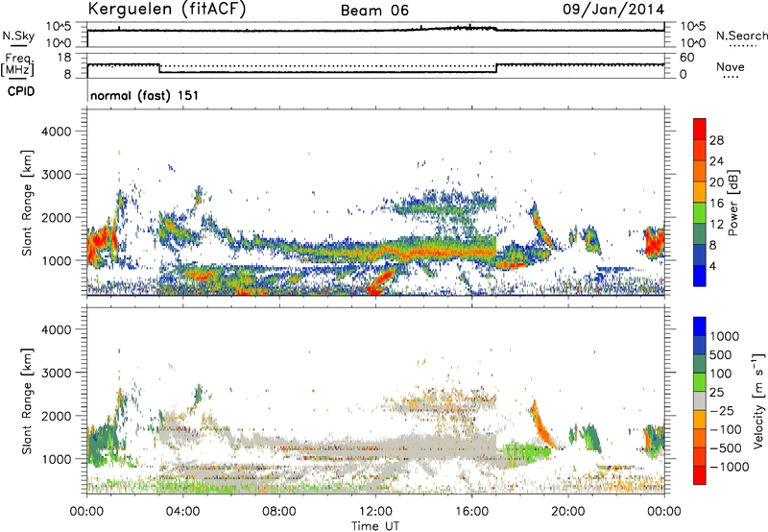Click the 'Time UT' axis label
This screenshot has width=768, height=532.
point(375,525)
